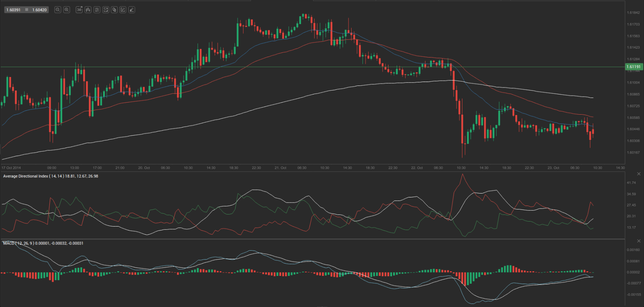Open the 30-minute timeframe selector
The height and width of the screenshot is (307, 644).
click(79, 10)
